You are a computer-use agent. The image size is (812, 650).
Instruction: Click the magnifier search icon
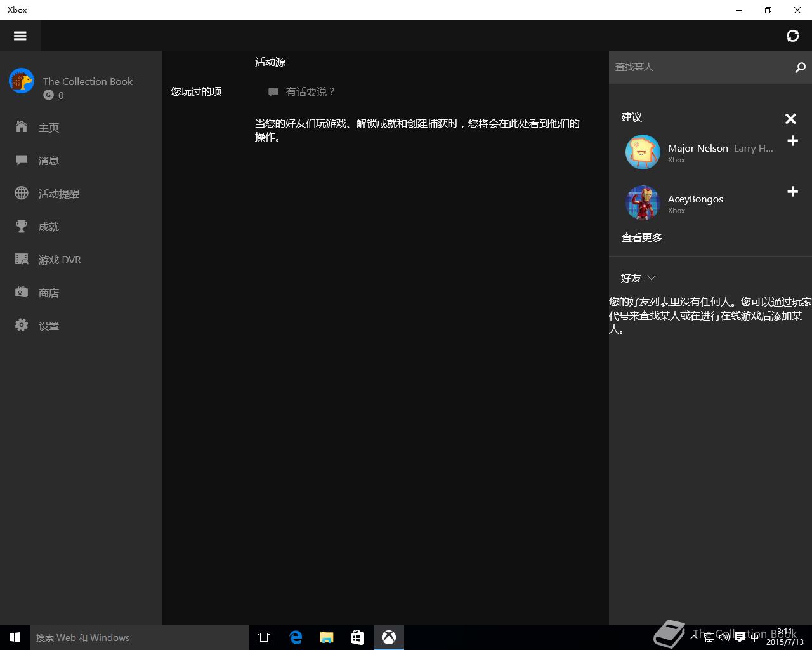[x=800, y=67]
